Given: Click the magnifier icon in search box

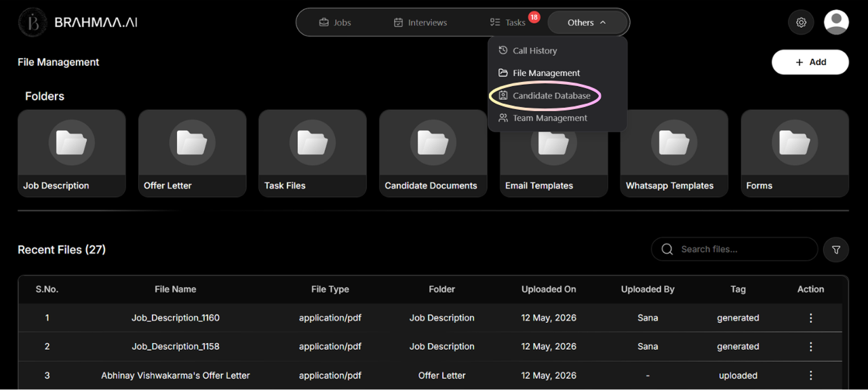Looking at the screenshot, I should click(x=667, y=250).
